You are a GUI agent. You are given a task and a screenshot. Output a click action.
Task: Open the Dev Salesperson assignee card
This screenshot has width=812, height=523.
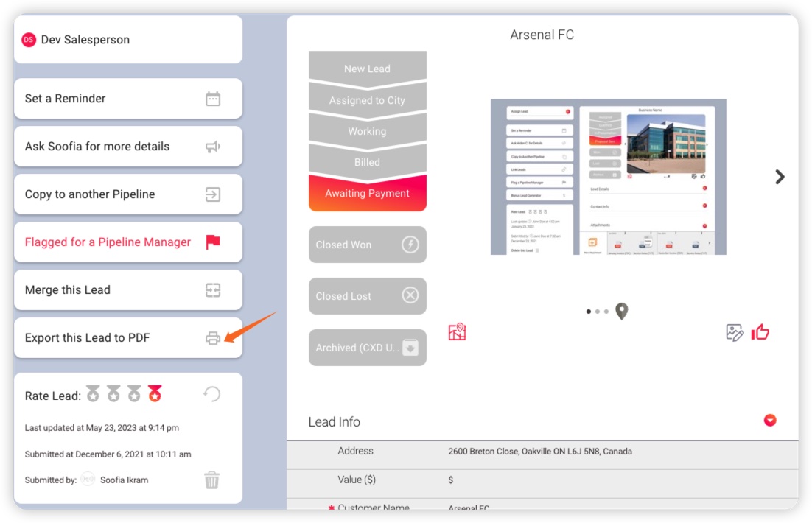128,40
